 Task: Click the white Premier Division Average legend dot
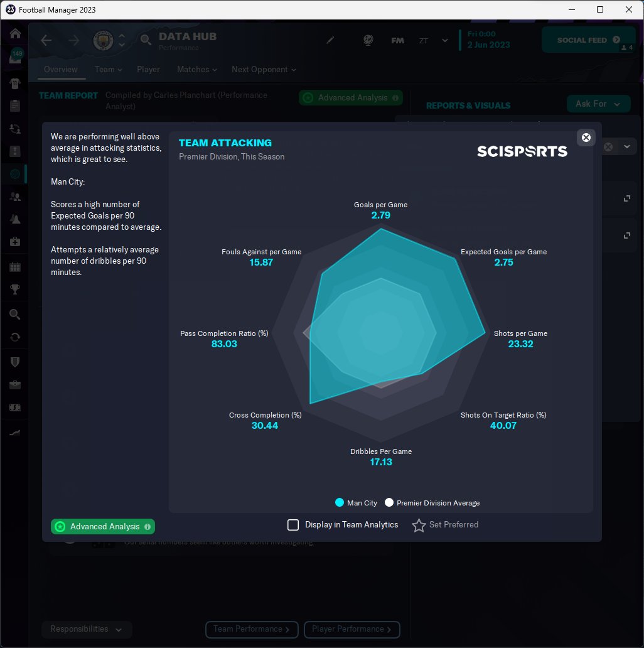point(389,502)
